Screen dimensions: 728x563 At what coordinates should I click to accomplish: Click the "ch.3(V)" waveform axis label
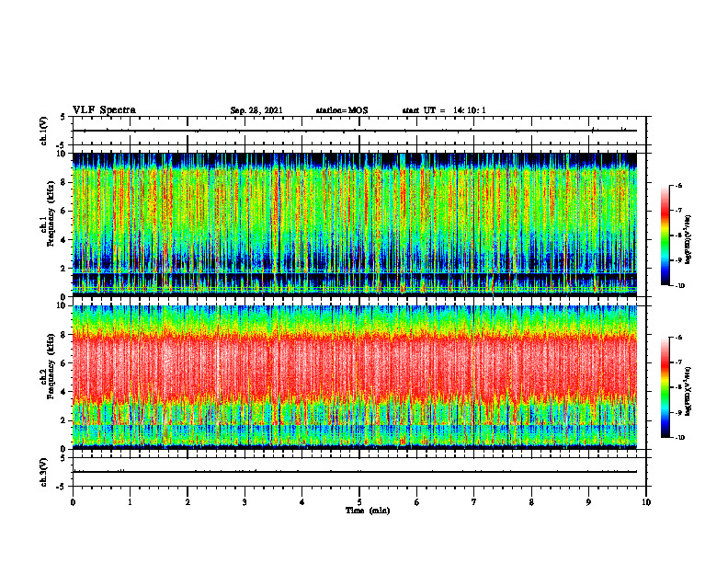coord(43,473)
